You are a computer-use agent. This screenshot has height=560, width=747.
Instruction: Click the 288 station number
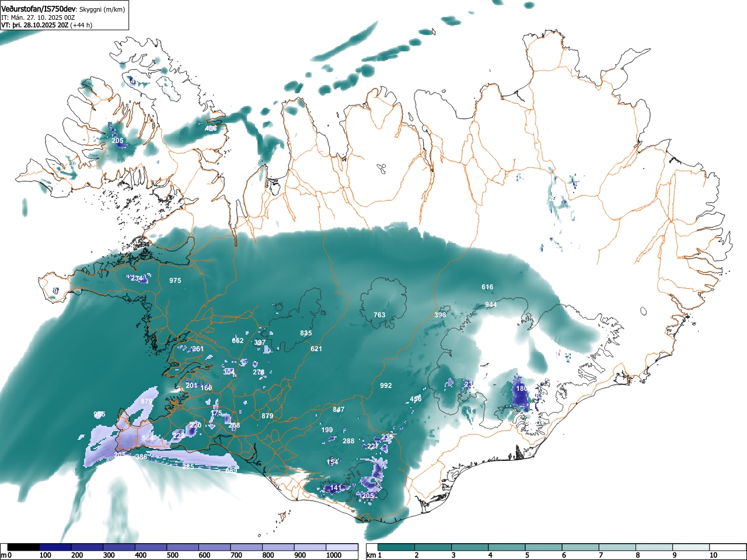tap(348, 441)
